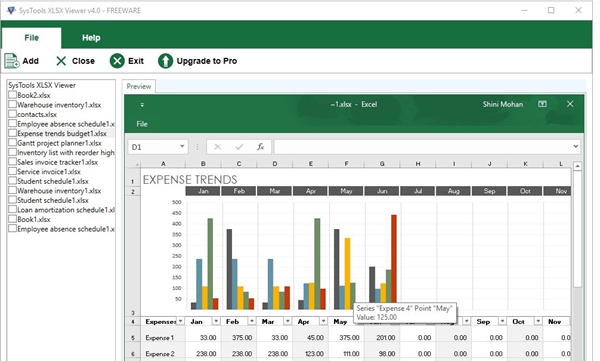Click the select-all corner of the sheet
The width and height of the screenshot is (600, 361).
coord(133,164)
